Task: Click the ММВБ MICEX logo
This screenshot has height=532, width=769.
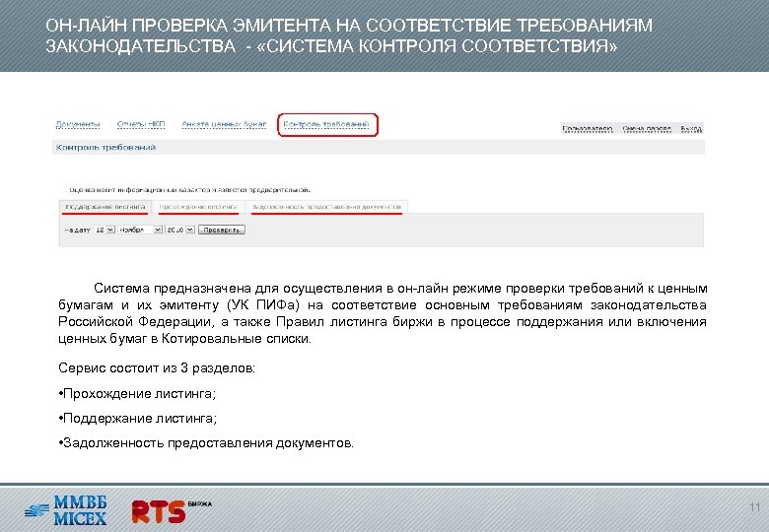Action: 66,510
